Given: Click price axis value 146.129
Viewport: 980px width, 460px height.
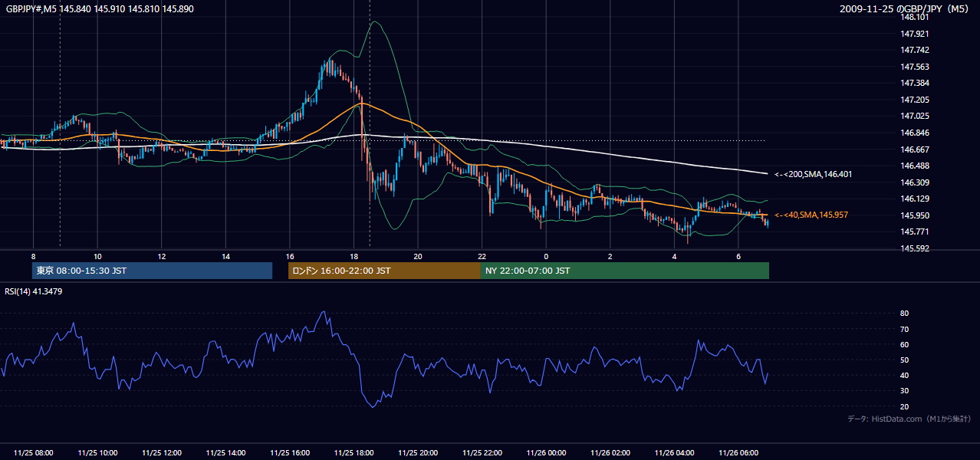Looking at the screenshot, I should pyautogui.click(x=915, y=199).
